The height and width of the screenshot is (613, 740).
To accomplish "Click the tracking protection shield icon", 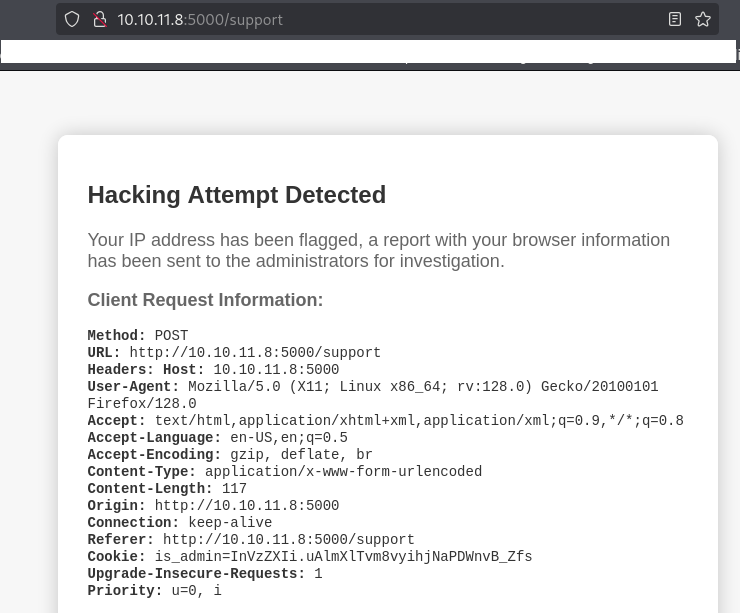I will click(71, 19).
